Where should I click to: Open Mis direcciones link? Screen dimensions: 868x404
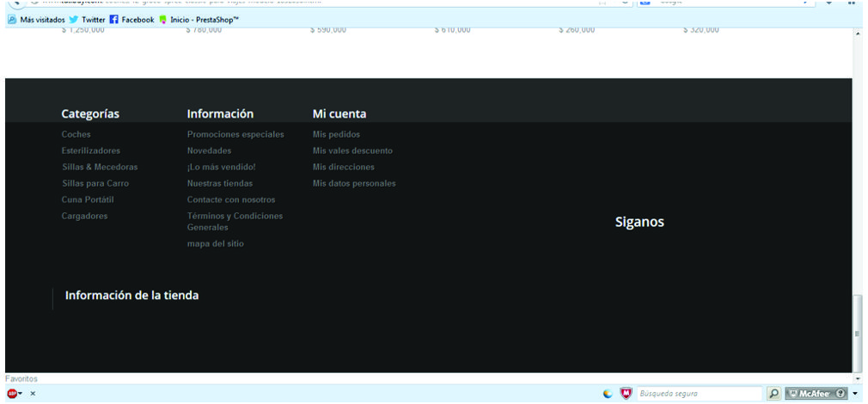[344, 167]
